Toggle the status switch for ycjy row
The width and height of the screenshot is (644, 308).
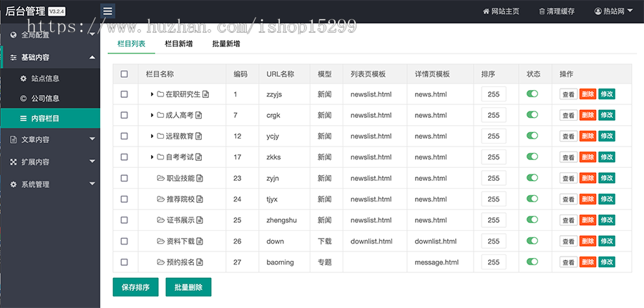(532, 135)
